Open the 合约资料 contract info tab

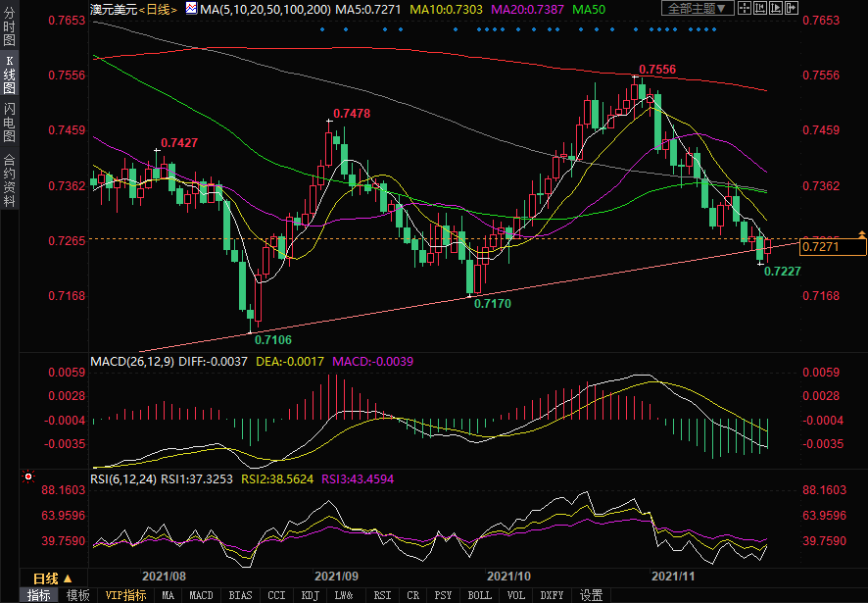click(x=9, y=178)
